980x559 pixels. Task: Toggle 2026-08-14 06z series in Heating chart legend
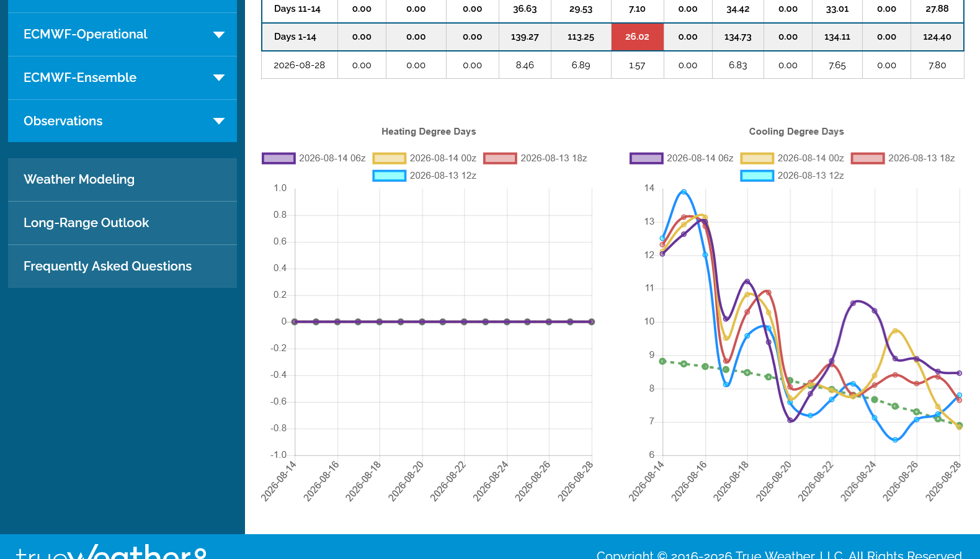314,158
